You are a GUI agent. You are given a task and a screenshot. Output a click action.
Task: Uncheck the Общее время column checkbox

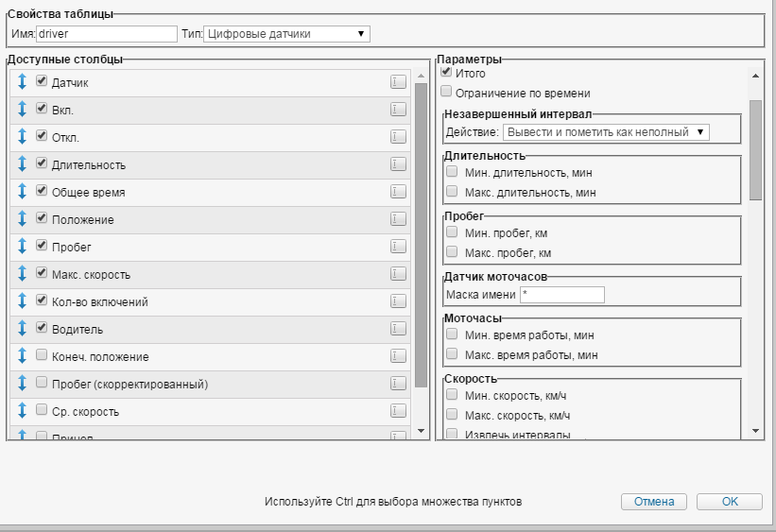click(x=42, y=191)
